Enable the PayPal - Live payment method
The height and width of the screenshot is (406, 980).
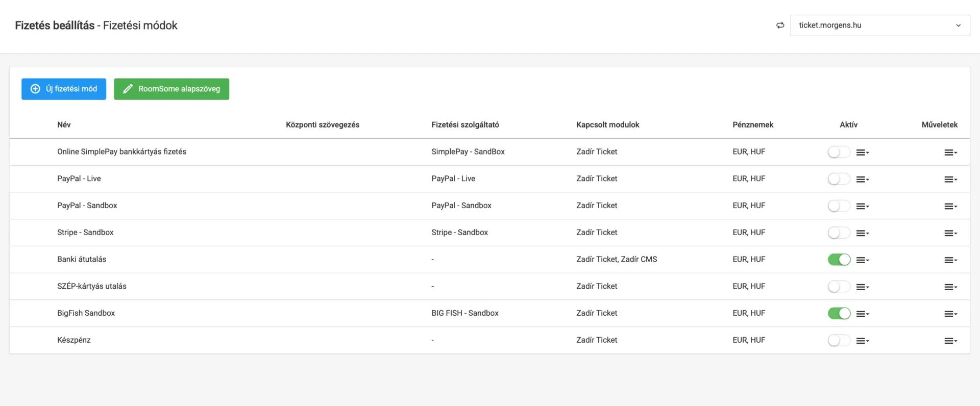click(x=839, y=179)
